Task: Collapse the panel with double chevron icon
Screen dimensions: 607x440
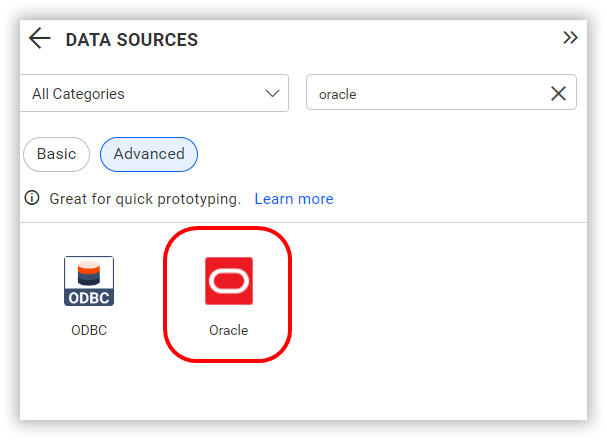Action: (570, 38)
